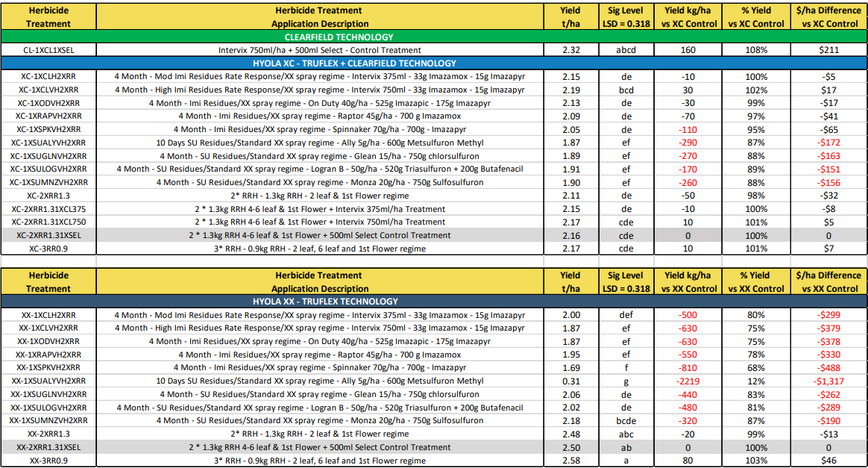Click the red -810 yield difference value
Viewport: 868px width, 468px height.
(688, 367)
